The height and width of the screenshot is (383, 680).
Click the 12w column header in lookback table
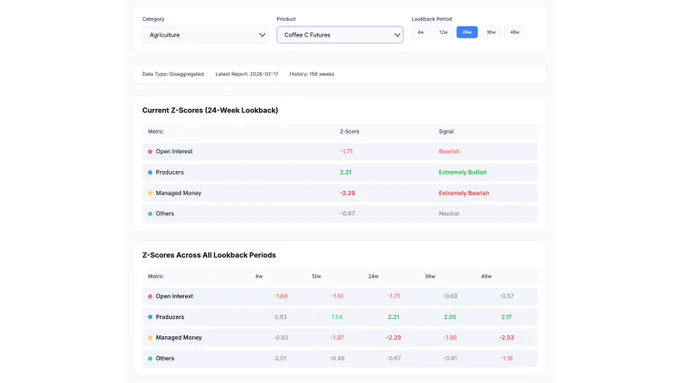(x=316, y=276)
